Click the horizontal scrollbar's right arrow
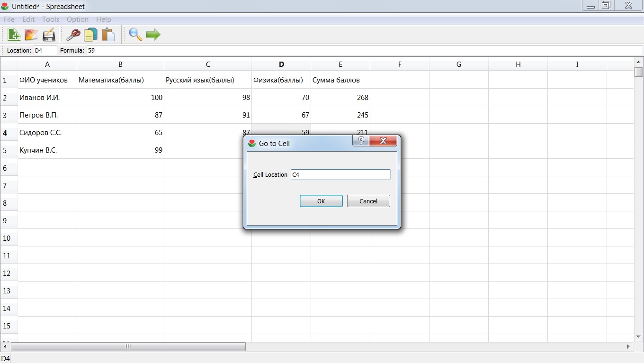Viewport: 644px width, 364px height. (628, 347)
